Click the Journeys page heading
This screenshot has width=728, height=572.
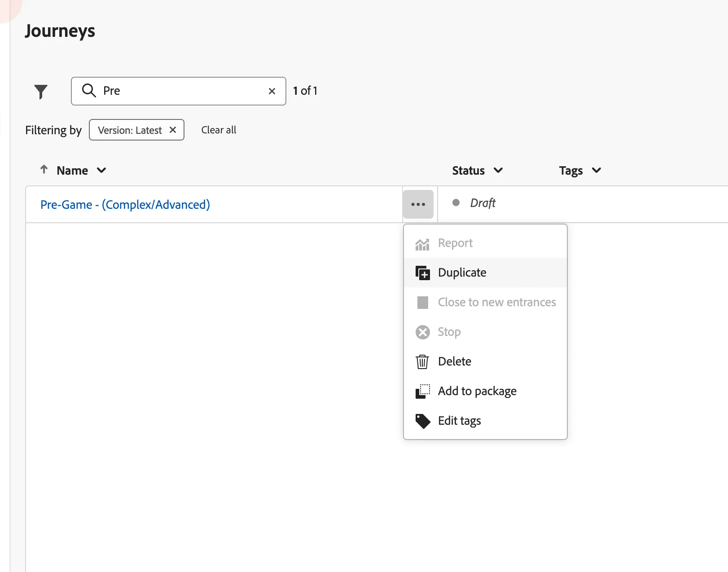[x=60, y=31]
